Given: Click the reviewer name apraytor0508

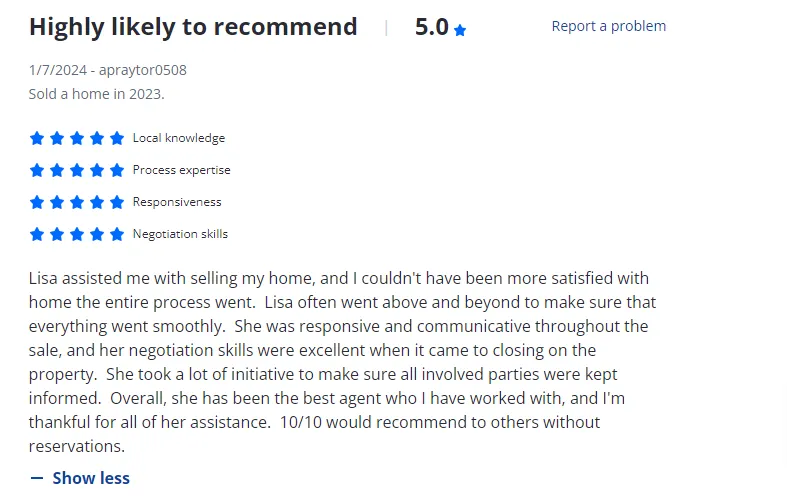Looking at the screenshot, I should coord(143,70).
